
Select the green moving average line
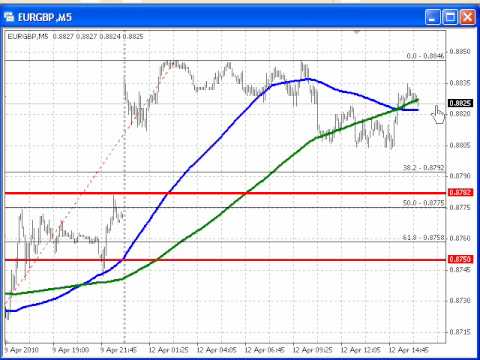pyautogui.click(x=247, y=192)
